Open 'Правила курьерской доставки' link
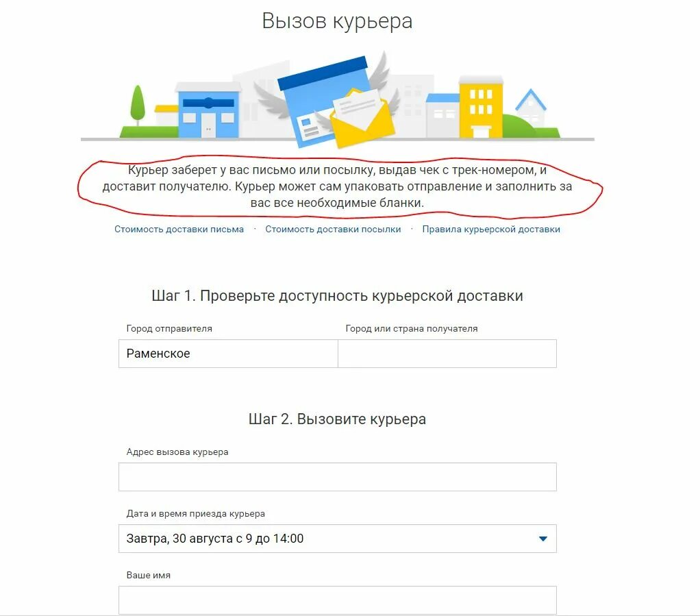Screen dimensions: 700x616 click(x=491, y=229)
